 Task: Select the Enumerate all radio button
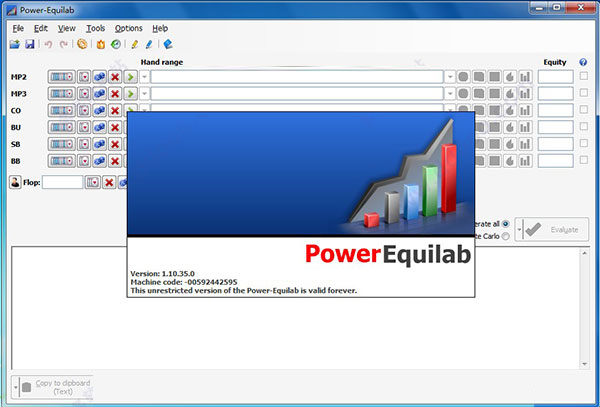coord(506,224)
